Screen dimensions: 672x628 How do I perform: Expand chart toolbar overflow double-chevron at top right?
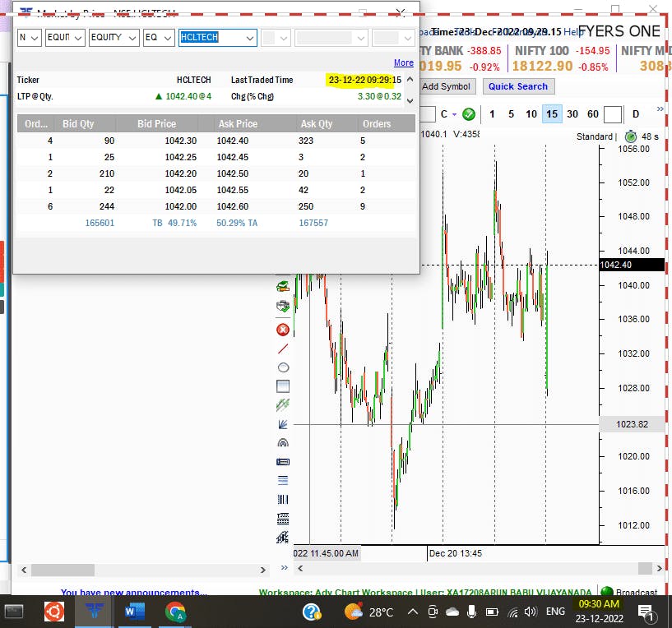[x=660, y=109]
